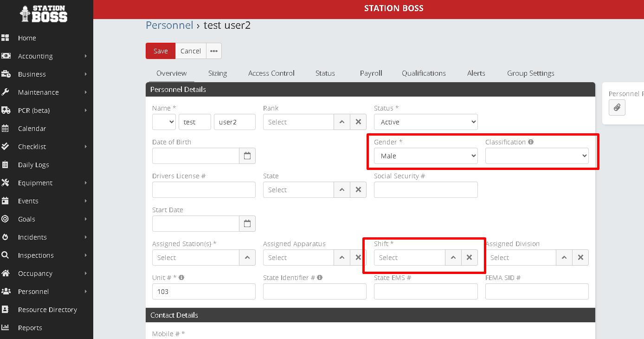Image resolution: width=644 pixels, height=339 pixels.
Task: Click the paperclip attachment icon
Action: pyautogui.click(x=617, y=108)
